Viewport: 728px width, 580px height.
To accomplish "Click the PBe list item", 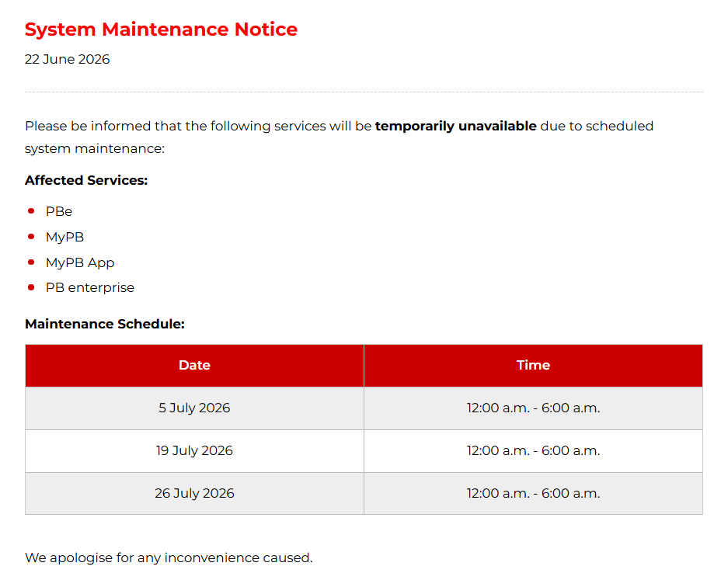I will click(59, 212).
